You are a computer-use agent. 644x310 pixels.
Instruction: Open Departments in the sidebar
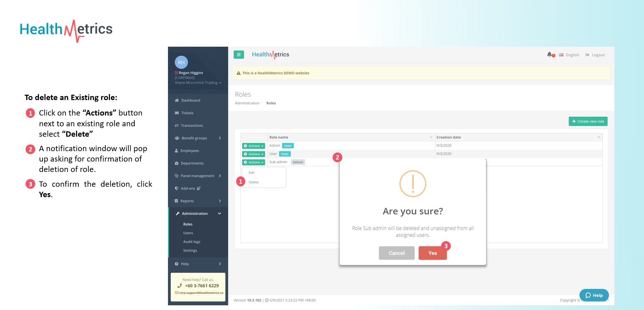coord(192,163)
